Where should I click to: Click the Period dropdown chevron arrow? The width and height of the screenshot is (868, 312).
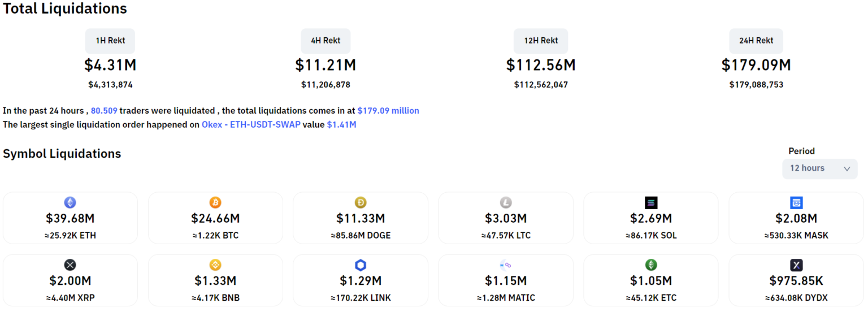[847, 168]
